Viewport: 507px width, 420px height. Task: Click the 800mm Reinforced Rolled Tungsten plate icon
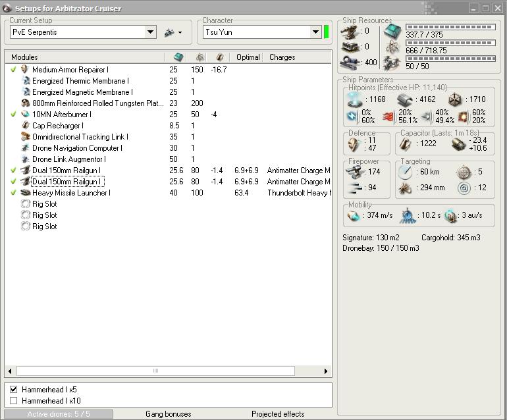point(25,103)
